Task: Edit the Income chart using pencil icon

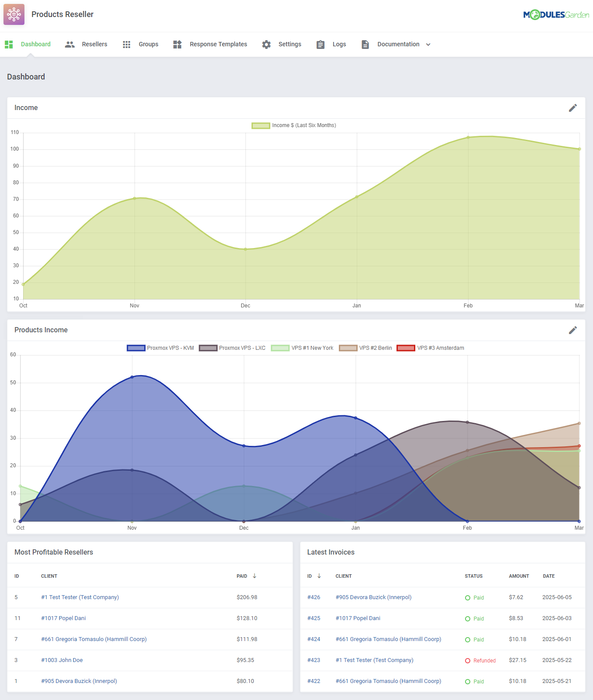Action: 572,108
